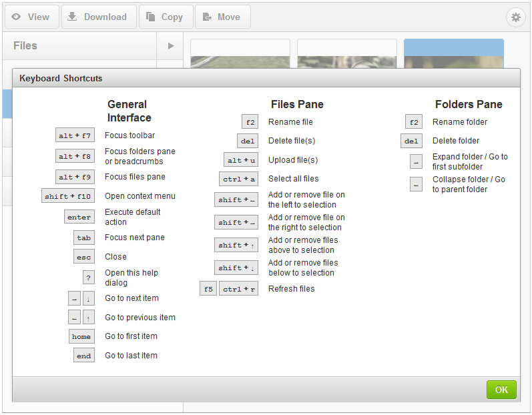
Task: Click the Move toolbar button
Action: 222,17
